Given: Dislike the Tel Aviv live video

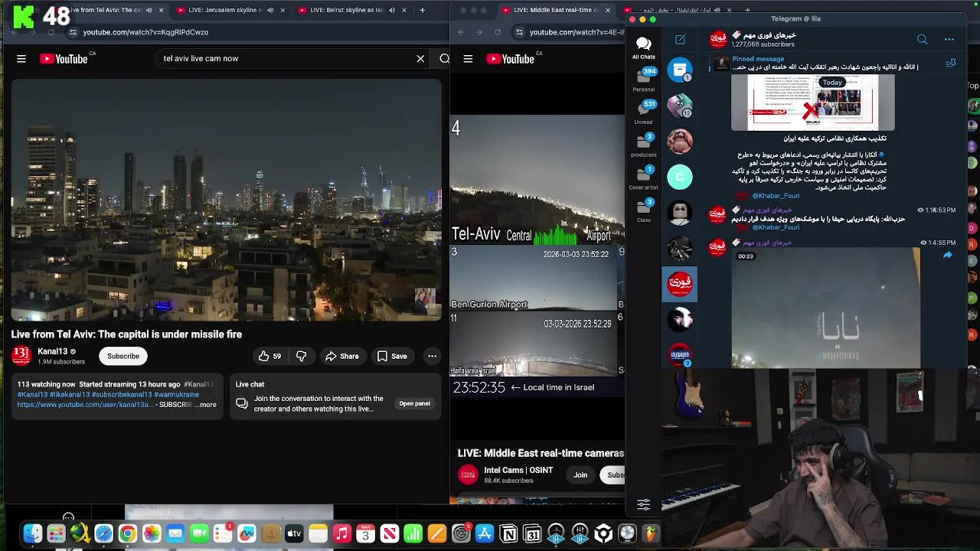Looking at the screenshot, I should click(x=302, y=356).
